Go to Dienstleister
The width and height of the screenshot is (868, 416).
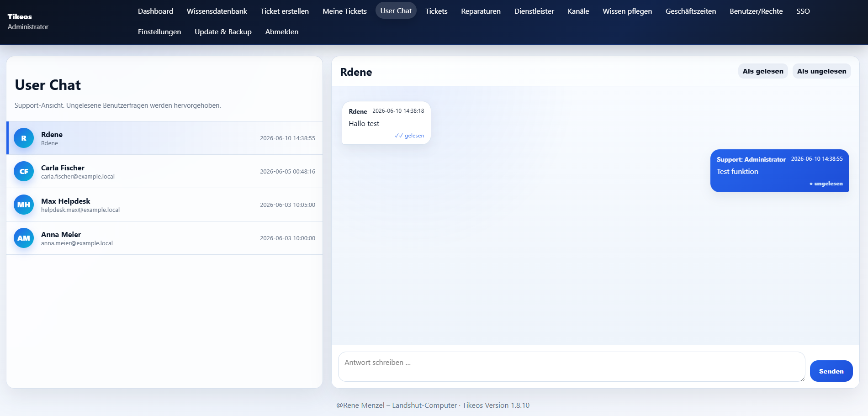pyautogui.click(x=534, y=11)
